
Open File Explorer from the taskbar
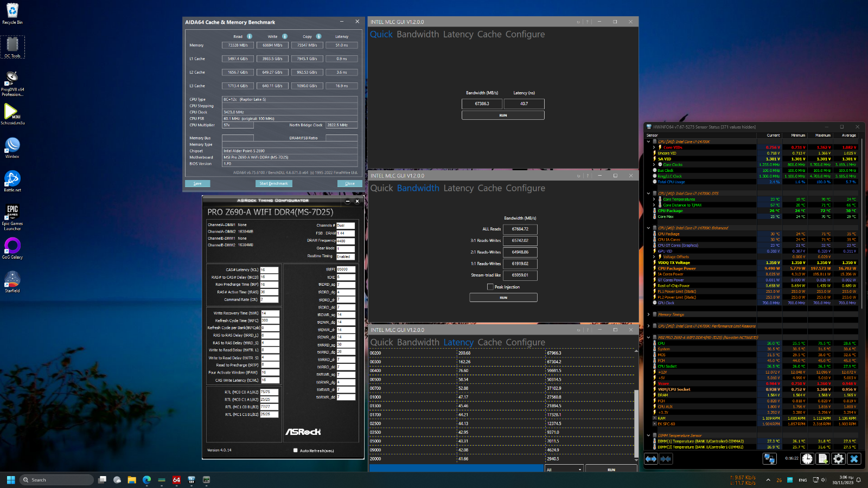(132, 480)
